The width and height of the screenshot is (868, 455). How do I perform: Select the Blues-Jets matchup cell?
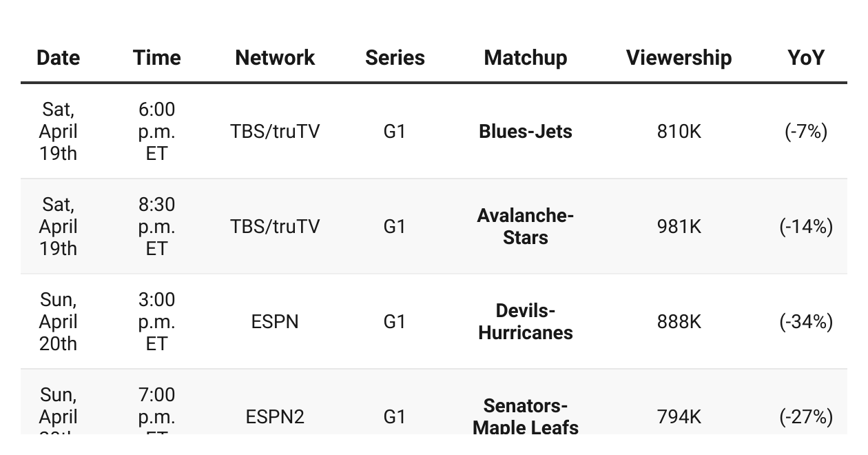[526, 132]
